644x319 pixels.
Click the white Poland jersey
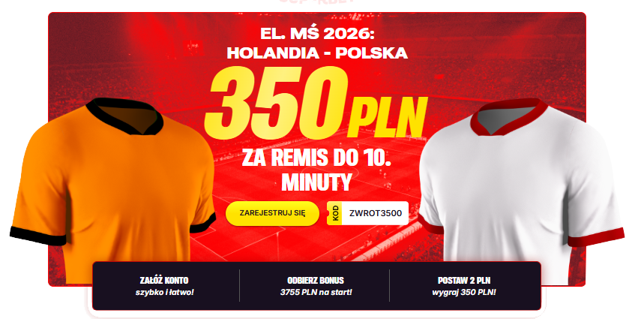click(521, 191)
